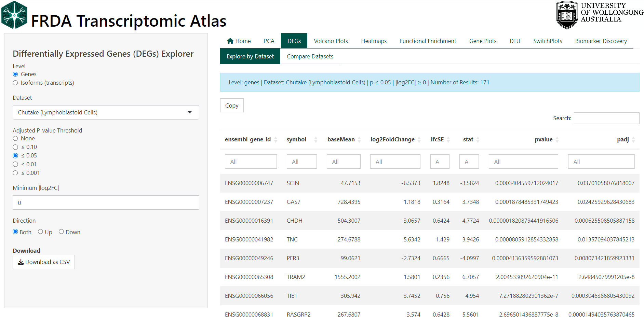Sort by padj column sort arrows
Image resolution: width=644 pixels, height=321 pixels.
tap(633, 139)
